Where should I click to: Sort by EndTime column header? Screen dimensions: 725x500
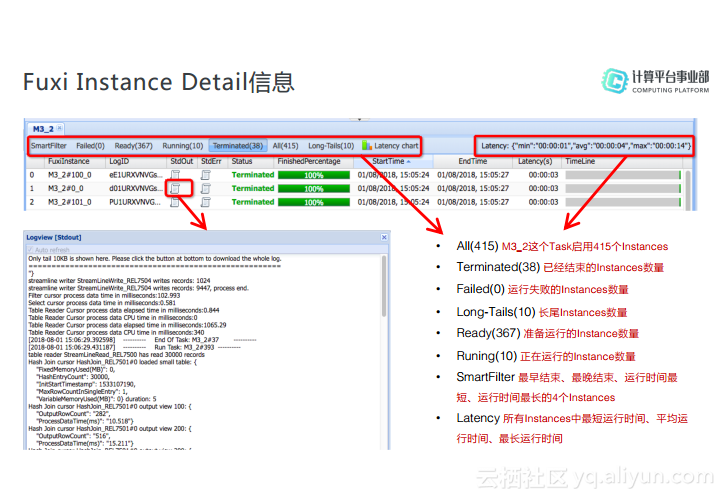point(473,161)
